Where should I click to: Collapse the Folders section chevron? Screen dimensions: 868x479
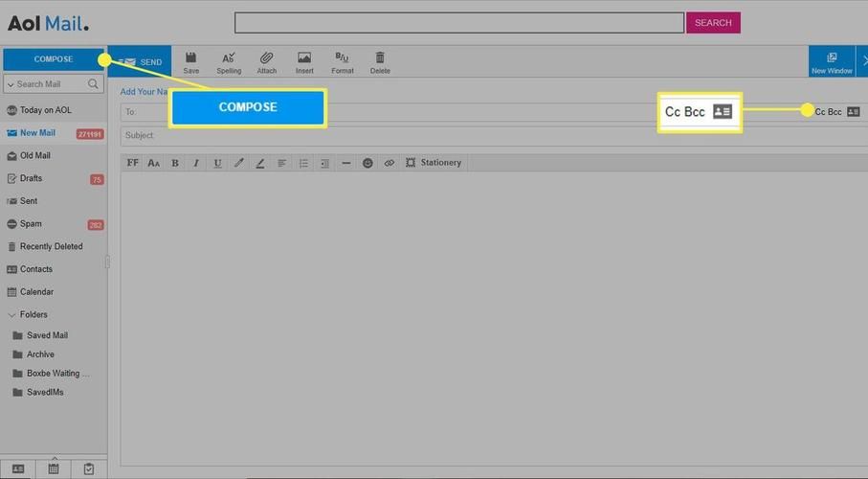coord(11,315)
